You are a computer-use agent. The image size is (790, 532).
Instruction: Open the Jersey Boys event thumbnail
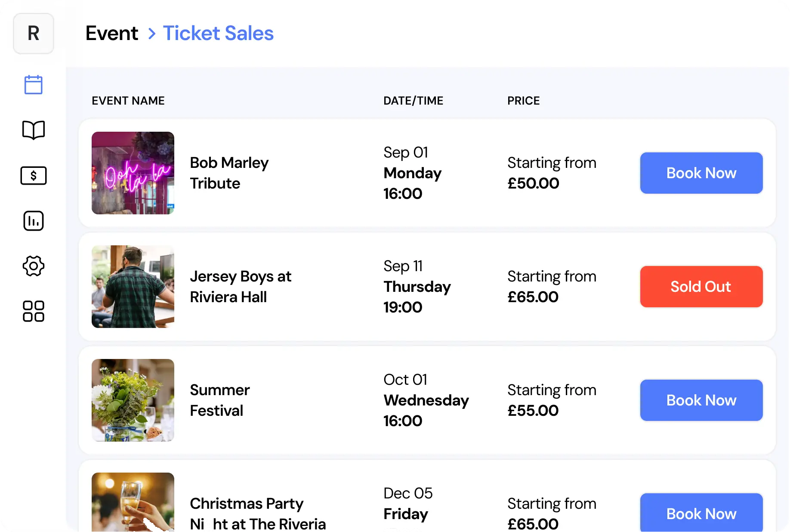133,287
